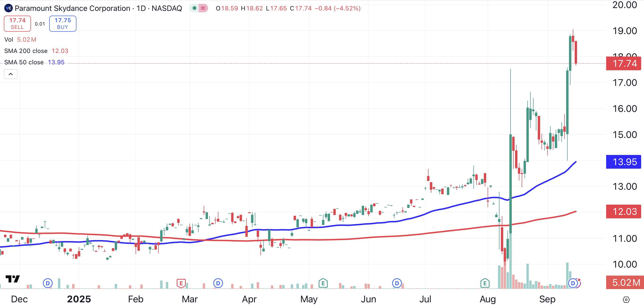The image size is (644, 308).
Task: Open the June dividend D marker
Action: coord(397,283)
